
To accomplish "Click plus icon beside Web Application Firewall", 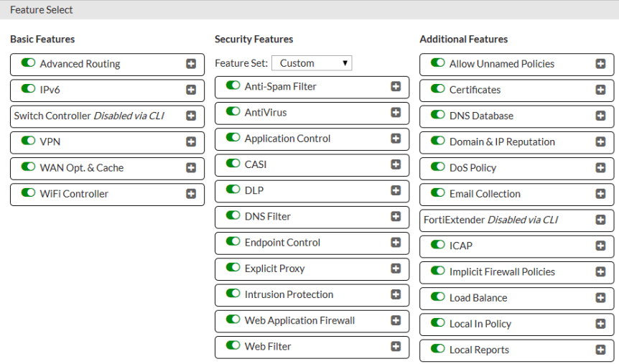I will [x=396, y=320].
